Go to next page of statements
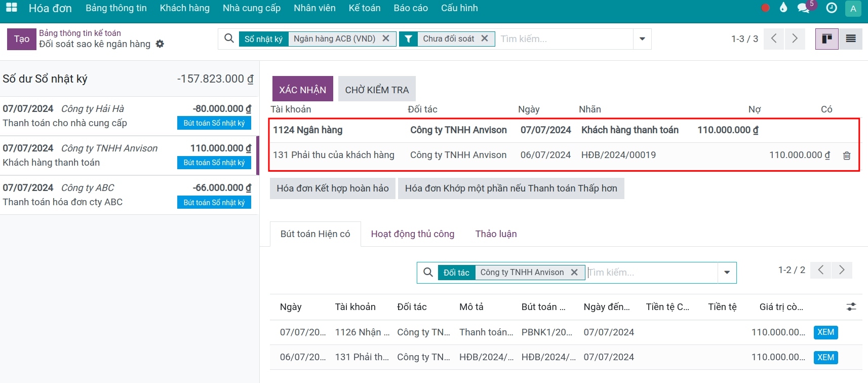This screenshot has height=383, width=868. click(x=795, y=39)
